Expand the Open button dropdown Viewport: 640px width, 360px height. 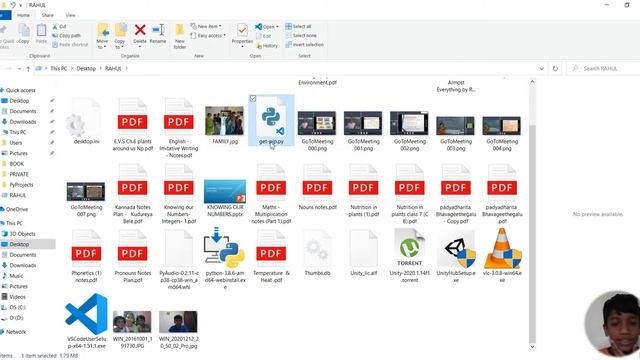(x=278, y=27)
